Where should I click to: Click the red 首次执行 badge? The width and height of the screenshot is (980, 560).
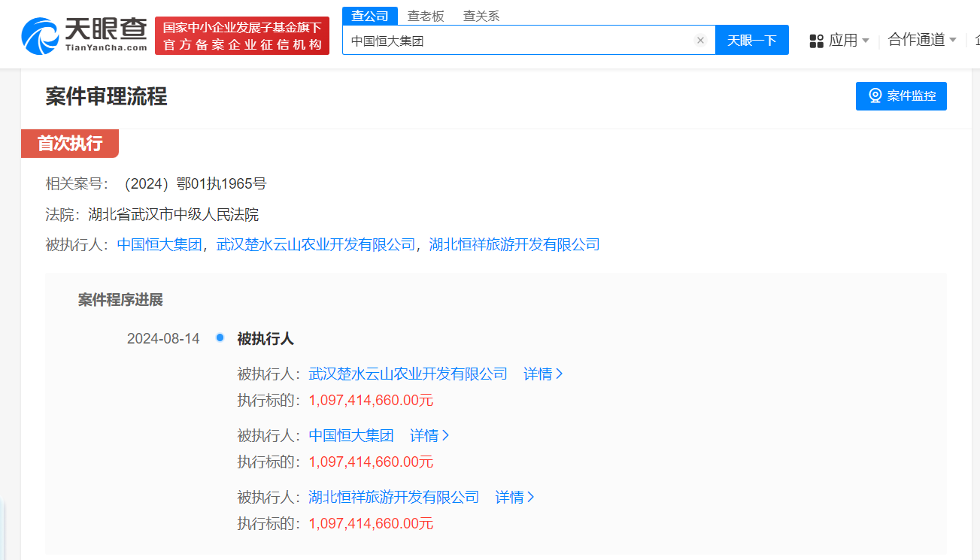coord(69,143)
